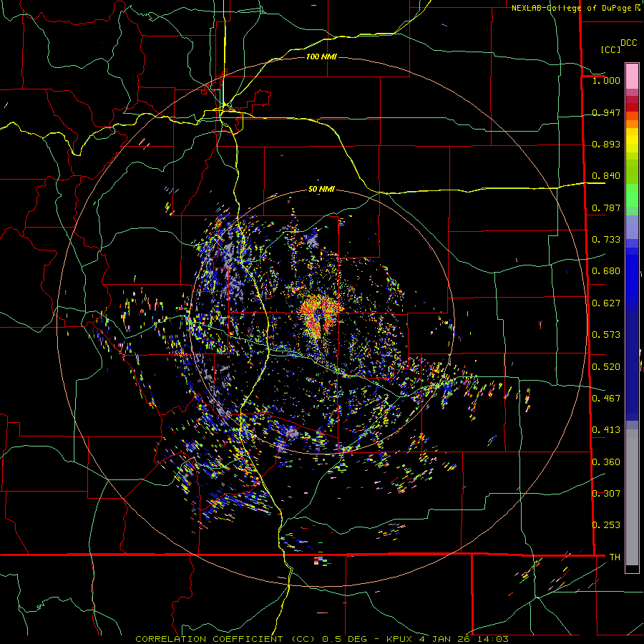Click the 0.573 scale value

point(606,335)
